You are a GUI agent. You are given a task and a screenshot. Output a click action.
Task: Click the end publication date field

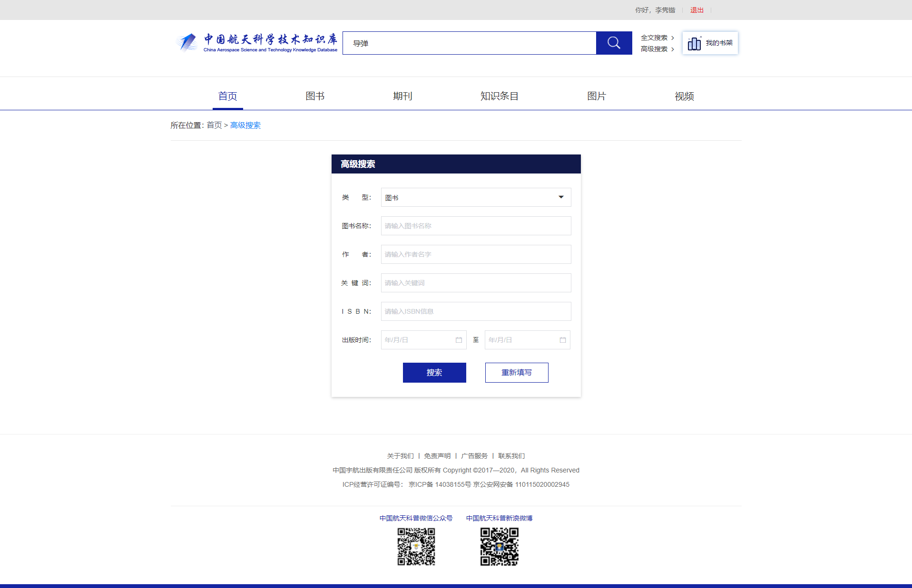click(527, 340)
